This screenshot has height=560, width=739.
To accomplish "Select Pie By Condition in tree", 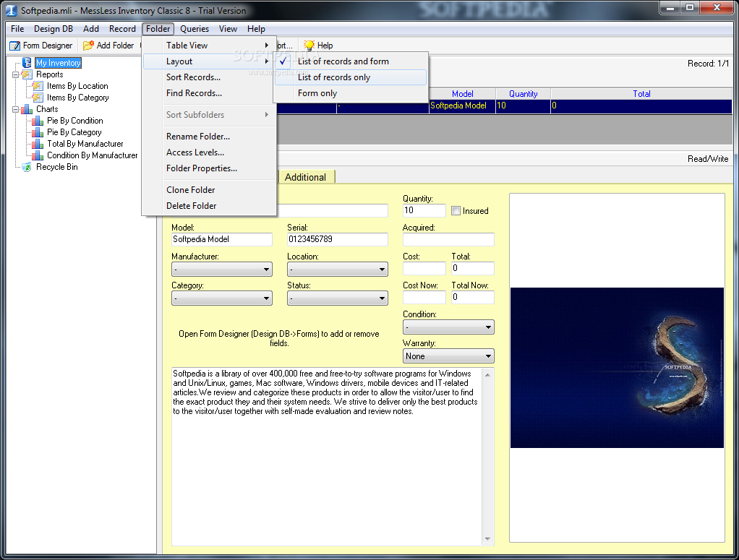I will 75,121.
